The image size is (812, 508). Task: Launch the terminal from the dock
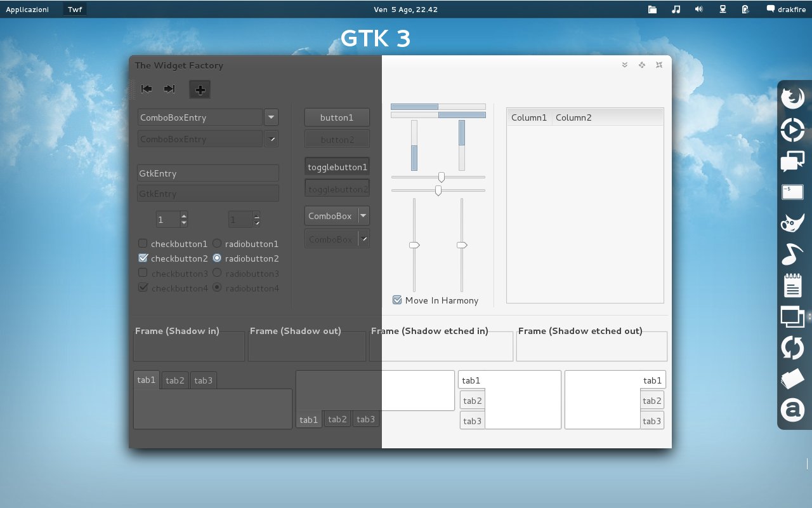pos(792,192)
